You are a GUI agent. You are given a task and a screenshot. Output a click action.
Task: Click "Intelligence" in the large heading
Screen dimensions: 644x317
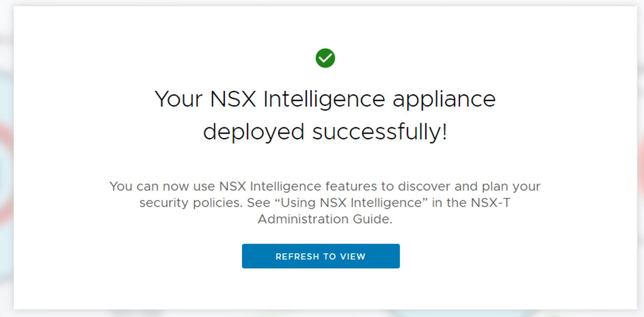tap(324, 99)
